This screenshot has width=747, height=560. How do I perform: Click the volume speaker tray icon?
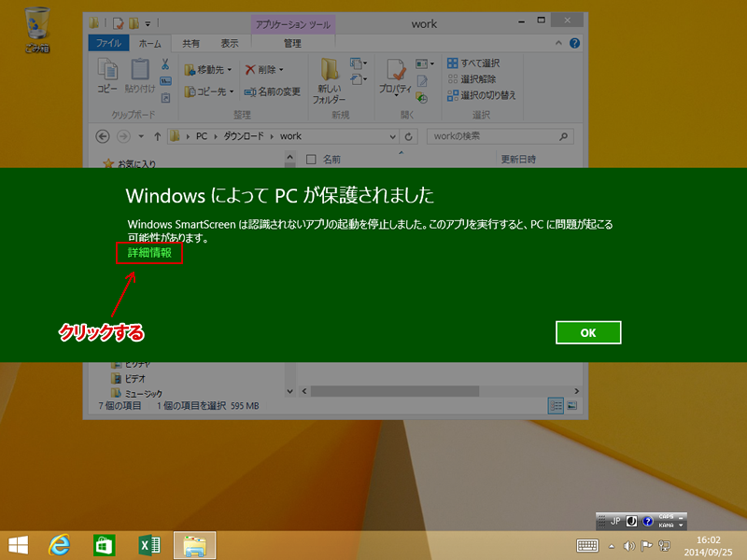tap(628, 546)
